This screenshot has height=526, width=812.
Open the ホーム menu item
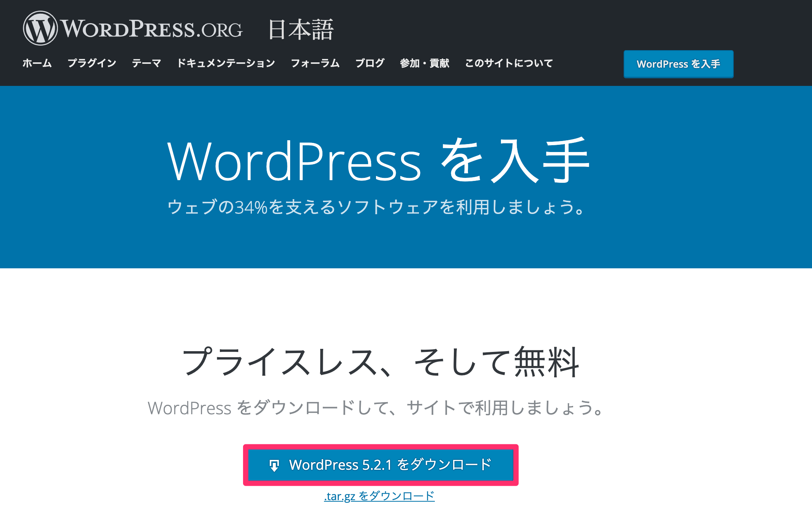[37, 63]
